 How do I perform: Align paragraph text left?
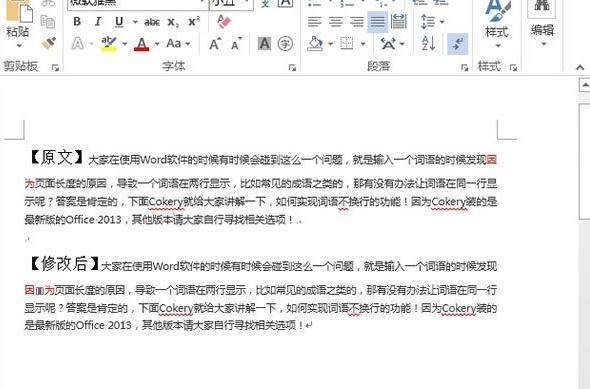[x=315, y=21]
